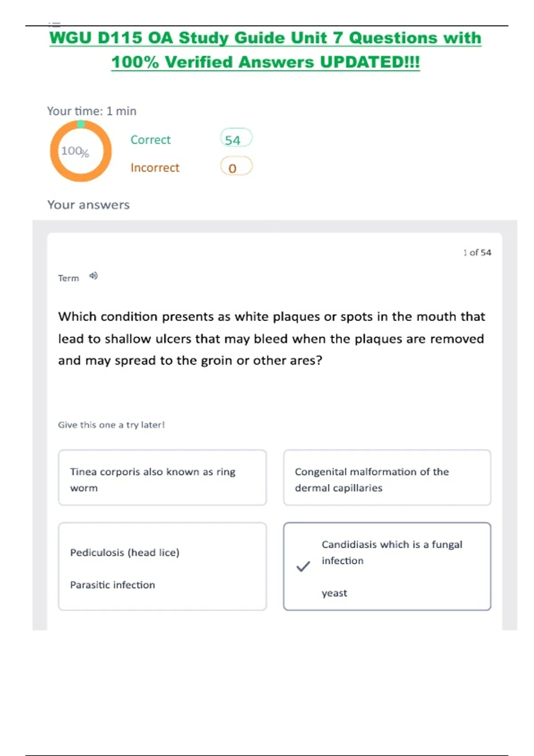The width and height of the screenshot is (534, 756).
Task: Click the 'Give this one a try later!' message
Action: (111, 425)
